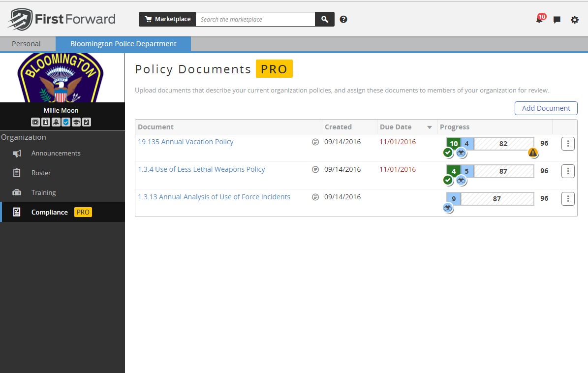Click the Training sidebar icon
588x373 pixels.
pyautogui.click(x=17, y=192)
